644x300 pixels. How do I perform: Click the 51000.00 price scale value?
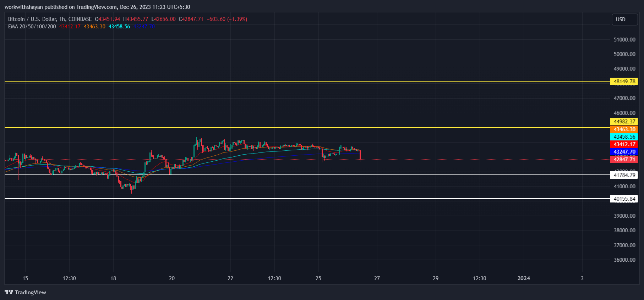click(624, 39)
